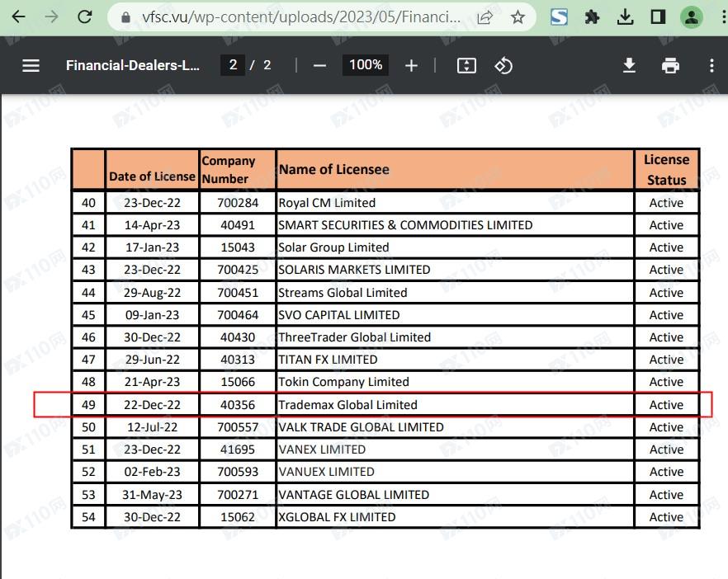Click the zoom out minus button
728x579 pixels.
(x=320, y=66)
